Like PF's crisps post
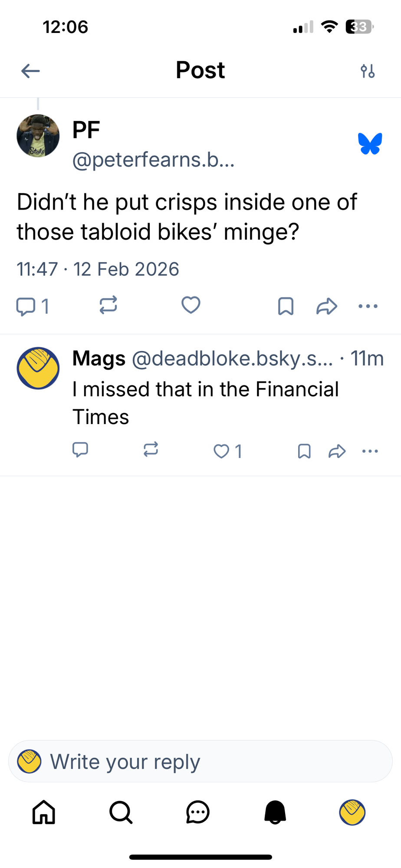The width and height of the screenshot is (401, 868). click(191, 305)
